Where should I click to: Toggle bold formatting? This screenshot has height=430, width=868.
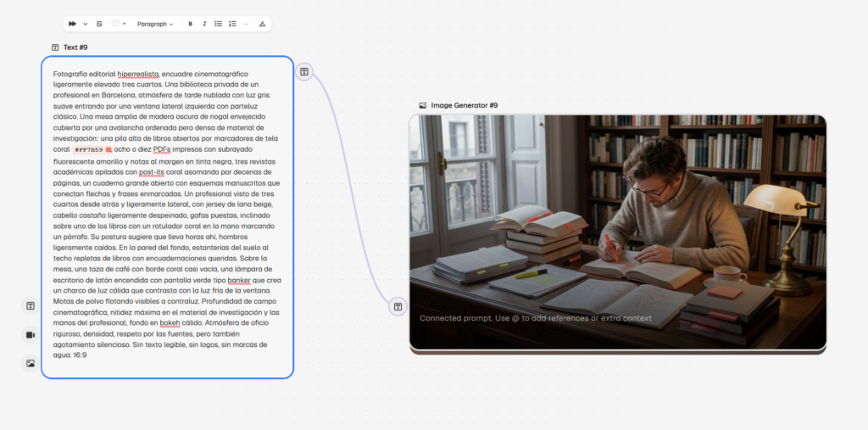191,24
